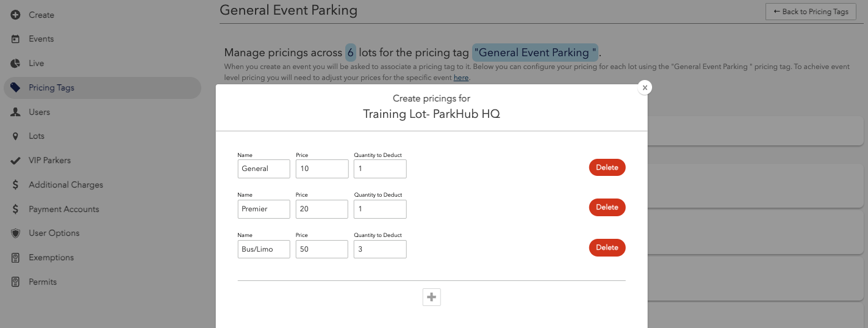This screenshot has width=868, height=328.
Task: Click the Additional Charges dollar icon
Action: point(16,185)
